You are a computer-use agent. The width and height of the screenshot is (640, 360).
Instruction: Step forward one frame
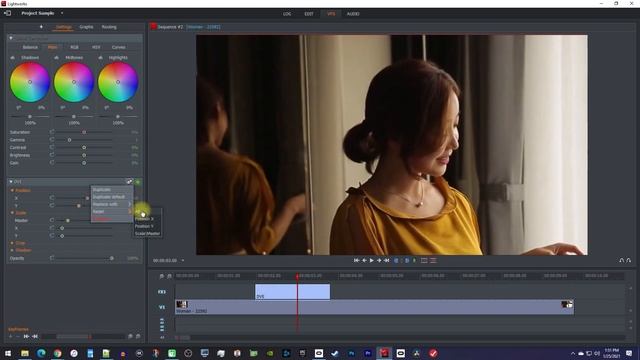tap(379, 260)
